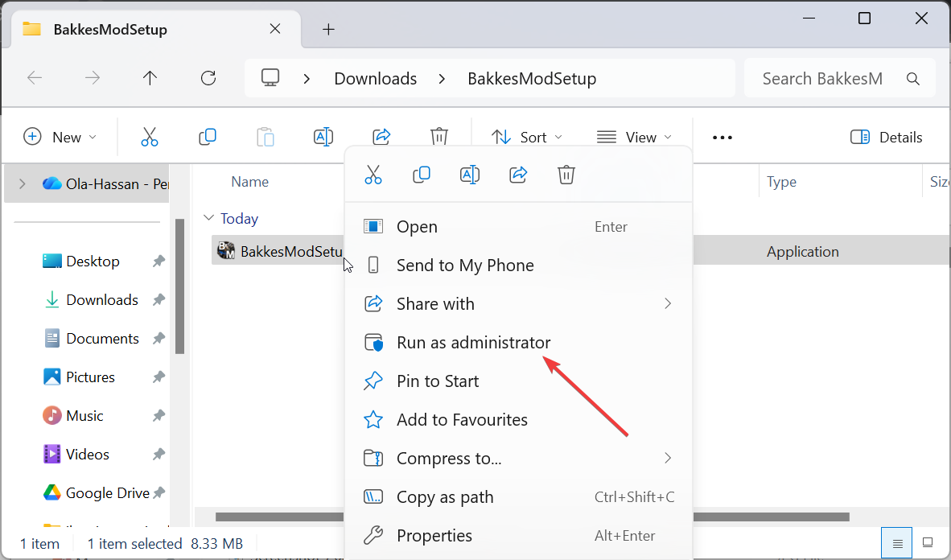The image size is (951, 560).
Task: Click Delete trash icon in context menu
Action: pyautogui.click(x=566, y=175)
